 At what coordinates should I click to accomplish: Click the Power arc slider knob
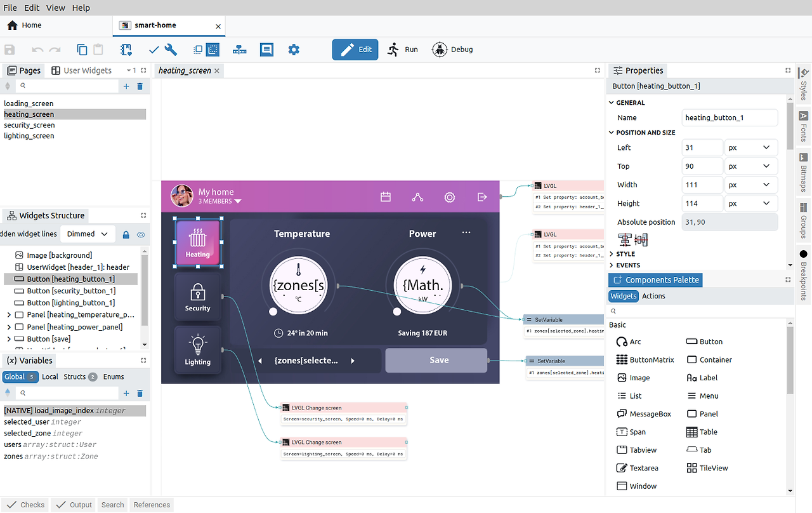point(396,312)
